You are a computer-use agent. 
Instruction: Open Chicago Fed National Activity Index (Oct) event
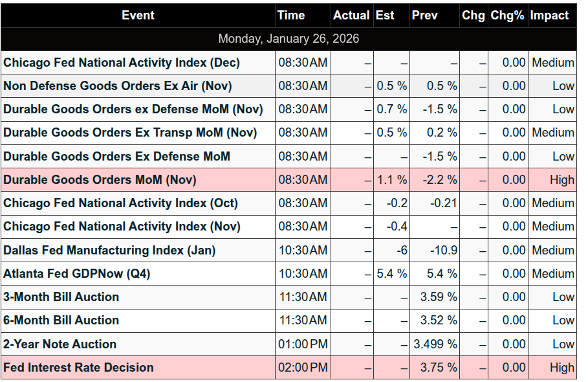point(121,203)
